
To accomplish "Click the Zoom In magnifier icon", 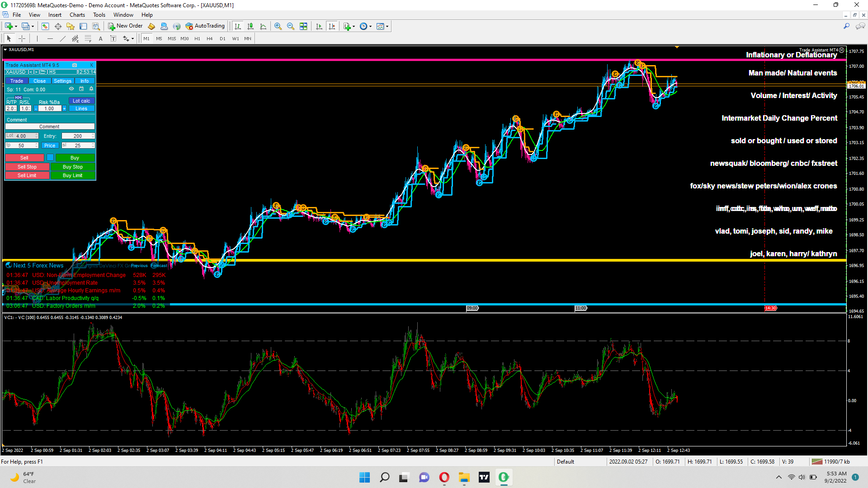I will coord(278,27).
